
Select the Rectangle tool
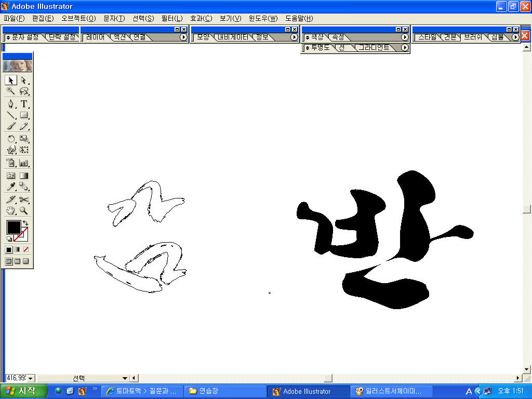(x=24, y=115)
